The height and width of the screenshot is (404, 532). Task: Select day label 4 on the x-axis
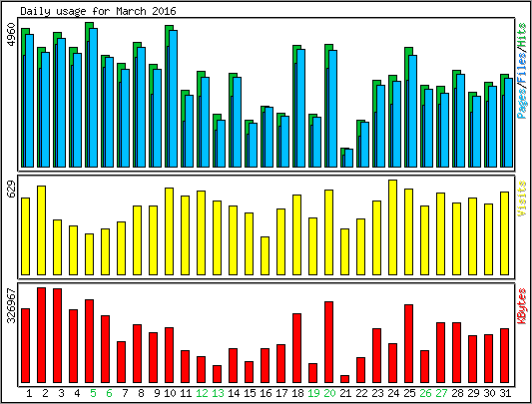coord(77,393)
